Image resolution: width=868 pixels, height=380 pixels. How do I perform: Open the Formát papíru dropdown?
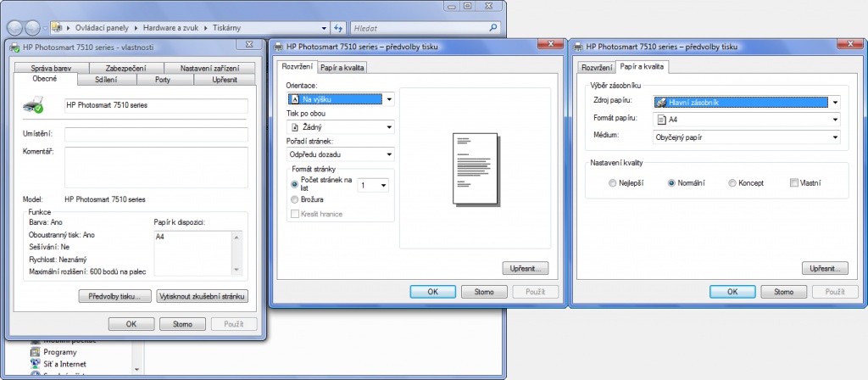point(835,119)
